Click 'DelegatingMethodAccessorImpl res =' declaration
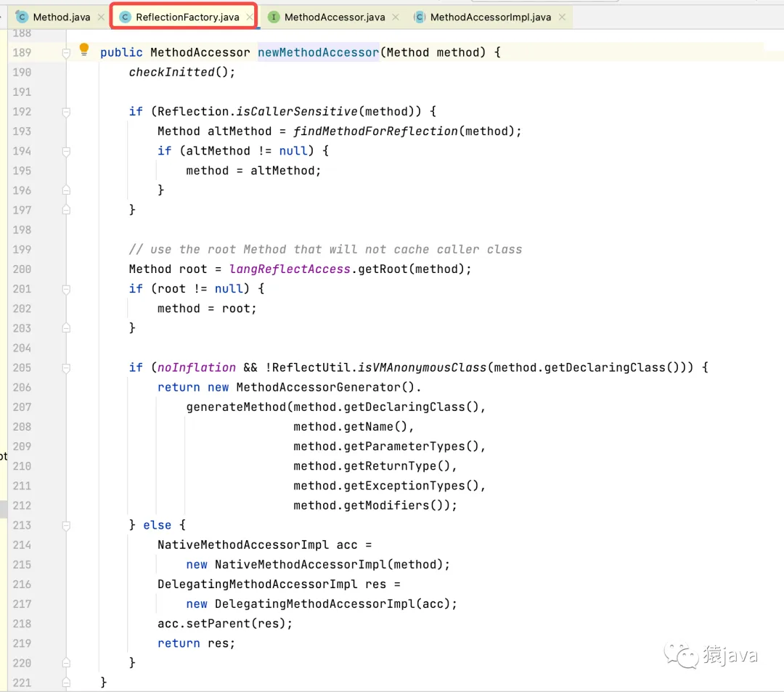Screen dimensions: 784x692 click(279, 584)
